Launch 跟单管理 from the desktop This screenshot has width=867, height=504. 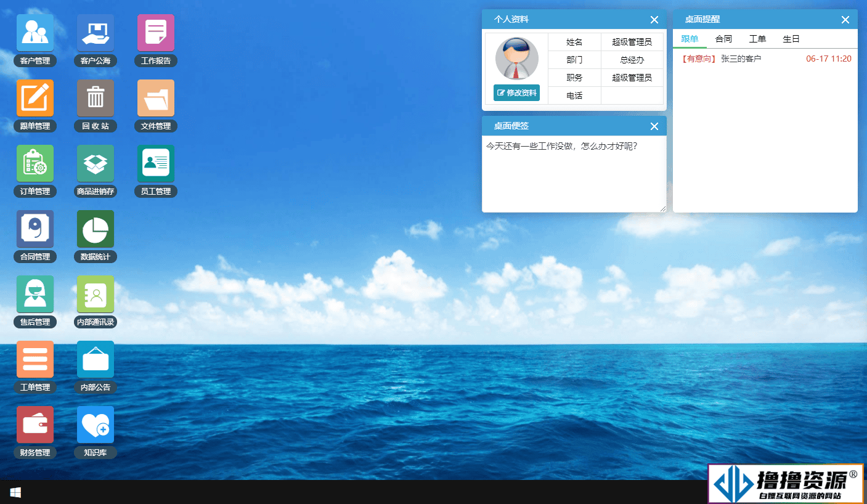pyautogui.click(x=35, y=98)
